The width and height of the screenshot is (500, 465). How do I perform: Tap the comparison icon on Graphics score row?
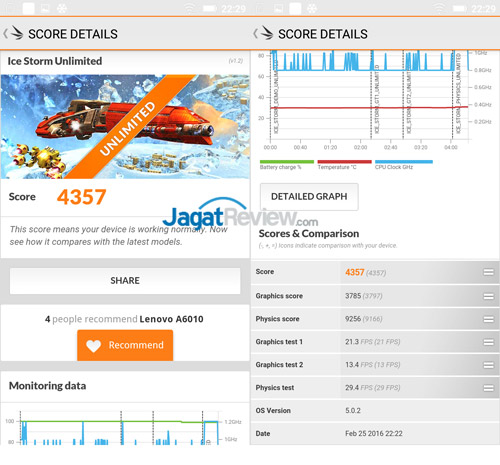488,296
